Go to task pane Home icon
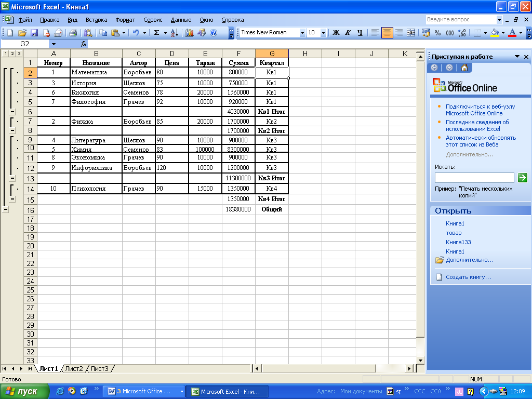Image resolution: width=532 pixels, height=399 pixels. (x=464, y=68)
